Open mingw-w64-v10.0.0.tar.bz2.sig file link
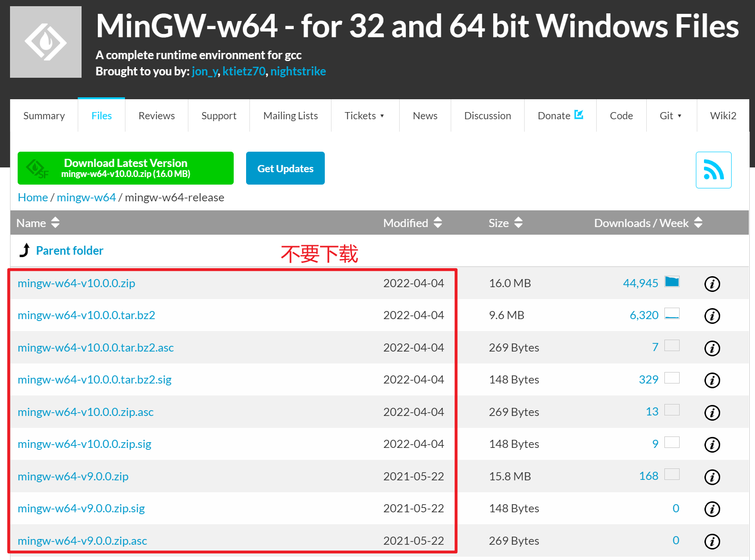The width and height of the screenshot is (755, 560). click(x=94, y=379)
